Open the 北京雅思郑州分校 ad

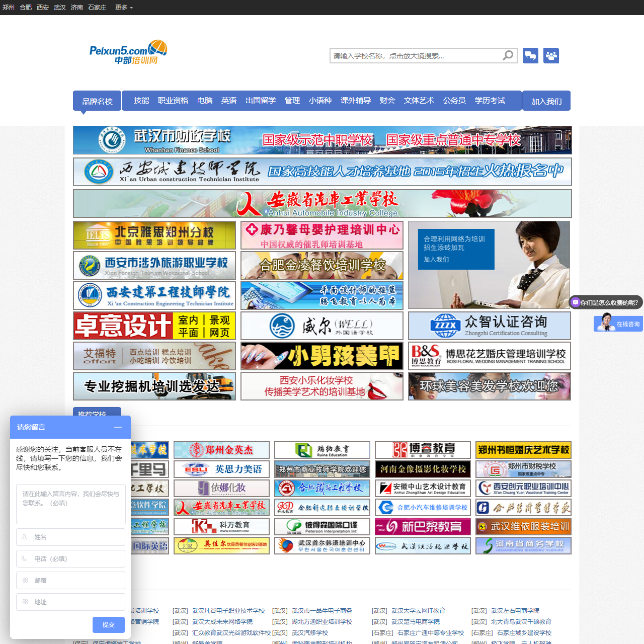click(x=154, y=235)
